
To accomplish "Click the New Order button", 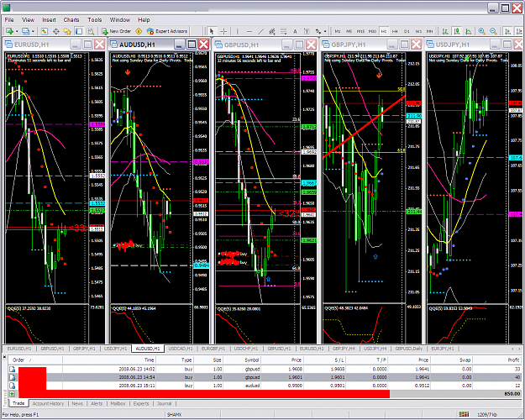I will tap(116, 31).
